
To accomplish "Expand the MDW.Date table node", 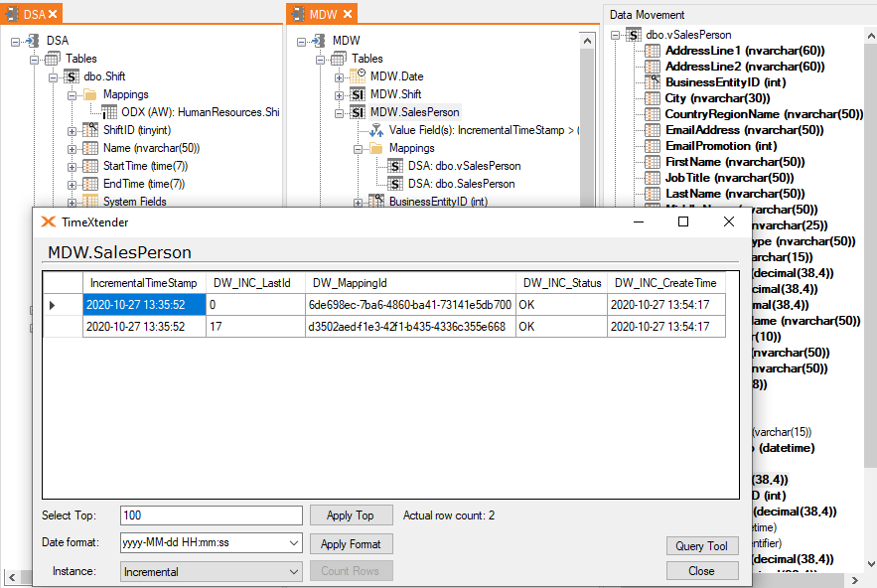I will pyautogui.click(x=339, y=77).
